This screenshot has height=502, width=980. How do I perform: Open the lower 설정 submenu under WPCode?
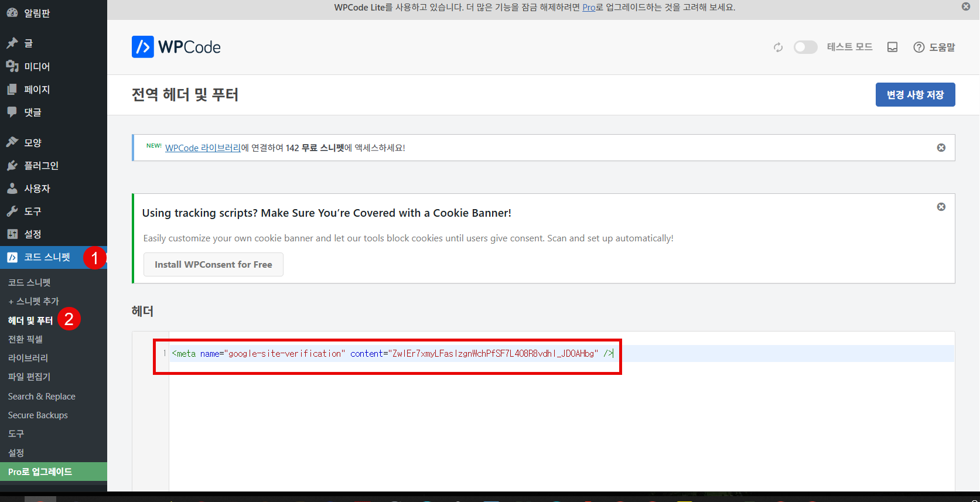coord(16,453)
